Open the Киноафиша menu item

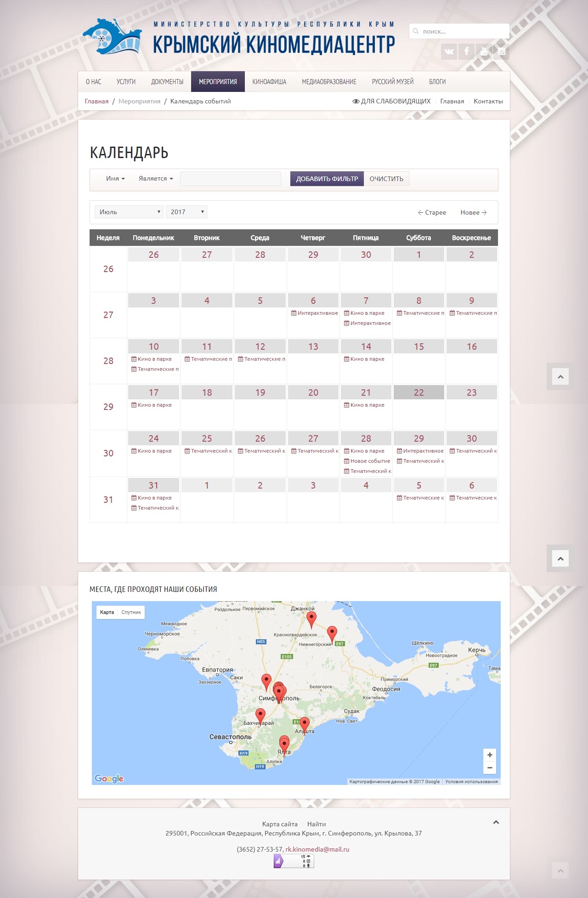coord(269,82)
